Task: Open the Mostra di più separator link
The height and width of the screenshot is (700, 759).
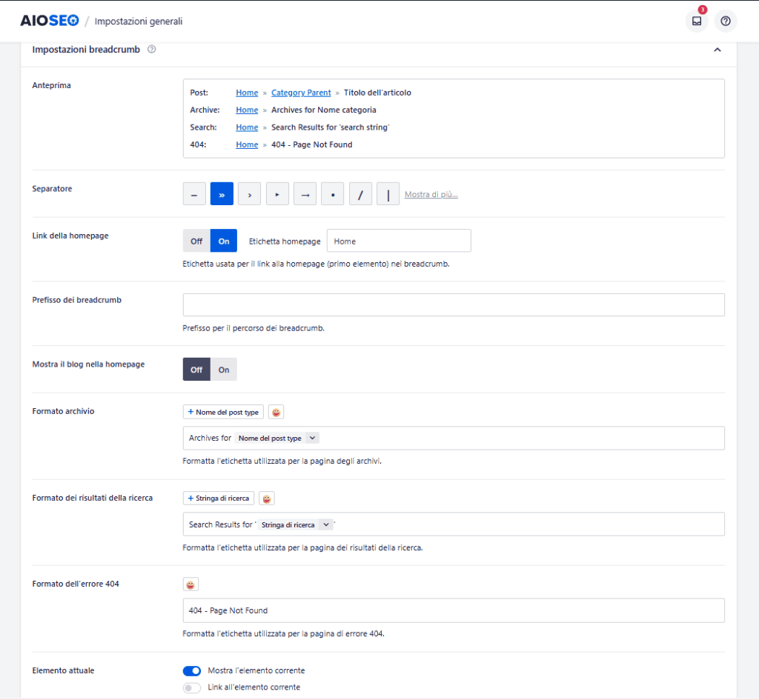Action: click(x=431, y=193)
